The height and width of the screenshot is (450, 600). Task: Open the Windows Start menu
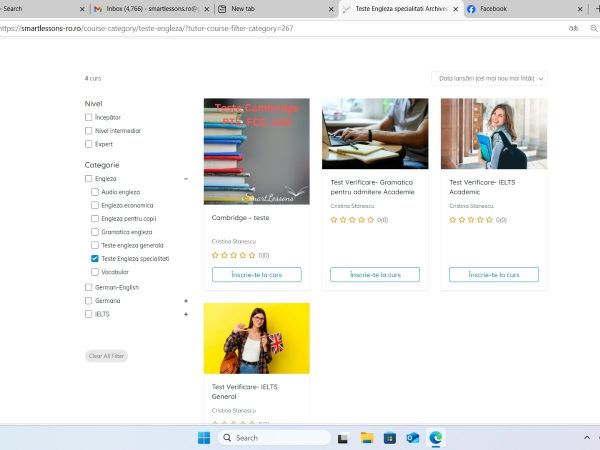[x=204, y=437]
